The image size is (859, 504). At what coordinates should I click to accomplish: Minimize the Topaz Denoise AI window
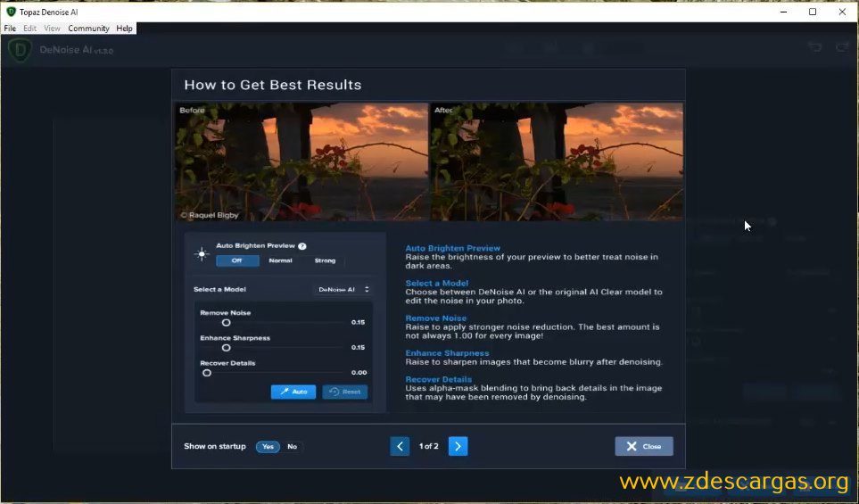[784, 12]
